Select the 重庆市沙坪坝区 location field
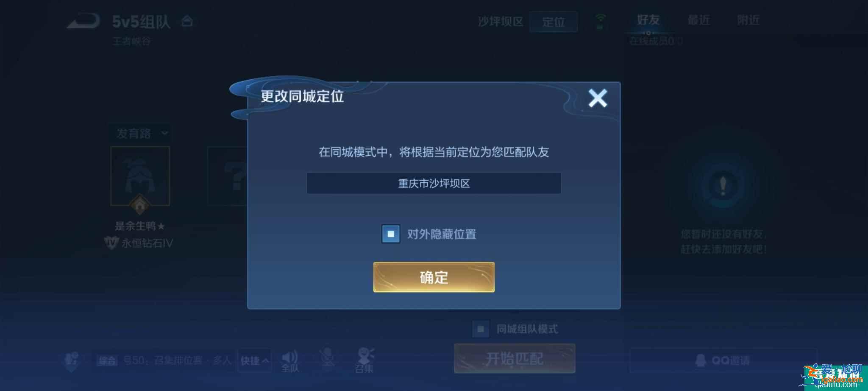Screen dimensions: 868x391 [x=434, y=183]
